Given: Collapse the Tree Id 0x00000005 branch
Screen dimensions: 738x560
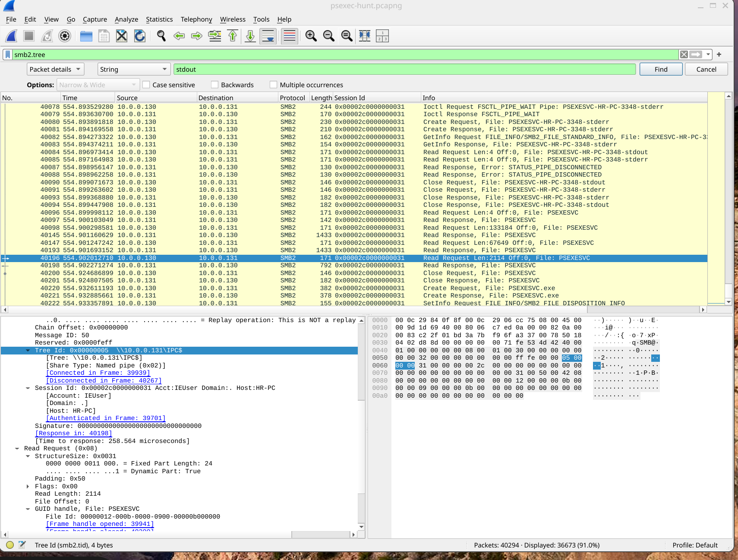Looking at the screenshot, I should point(28,350).
